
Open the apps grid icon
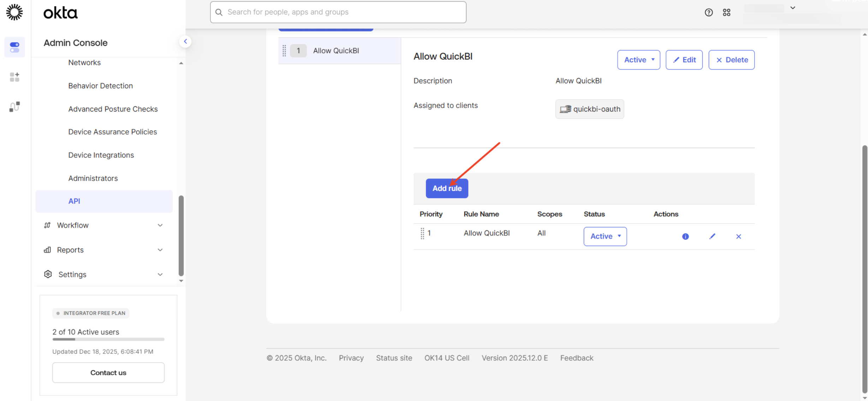click(726, 13)
